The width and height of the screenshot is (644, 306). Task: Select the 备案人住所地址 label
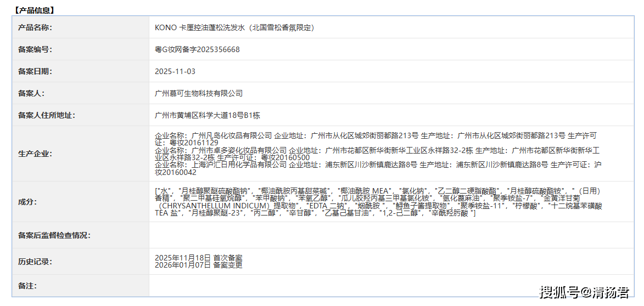pos(46,116)
